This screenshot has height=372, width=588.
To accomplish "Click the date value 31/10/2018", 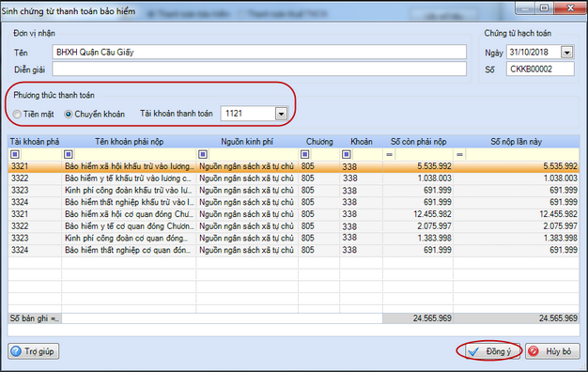I will click(x=529, y=52).
